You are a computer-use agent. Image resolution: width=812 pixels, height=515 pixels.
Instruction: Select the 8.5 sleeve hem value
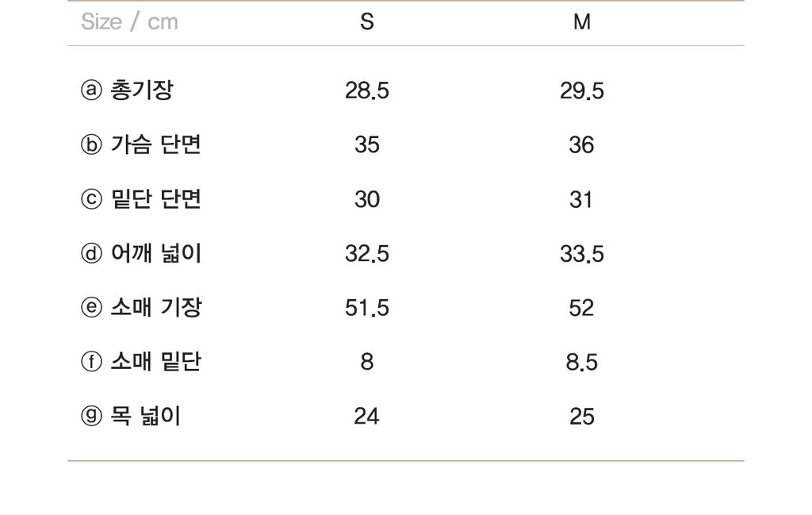[581, 362]
